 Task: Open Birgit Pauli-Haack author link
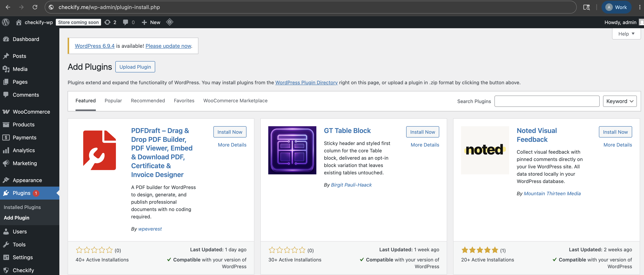tap(351, 185)
